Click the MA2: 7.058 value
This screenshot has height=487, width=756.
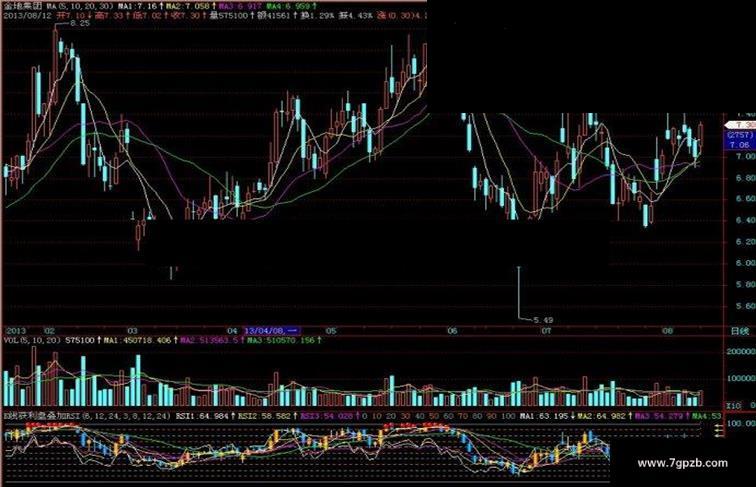tap(188, 6)
